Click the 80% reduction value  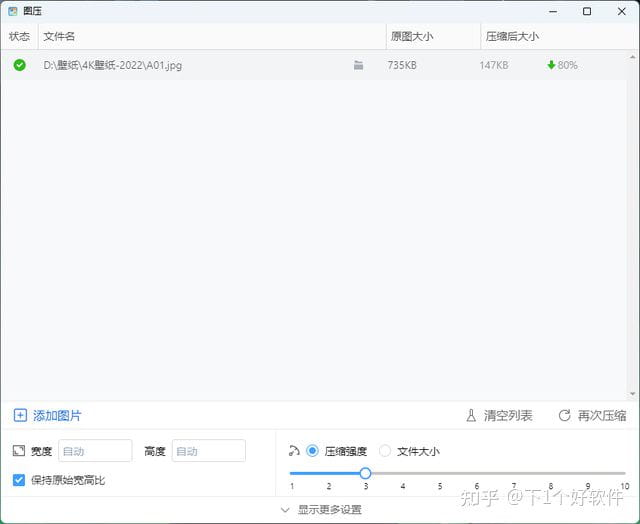(x=567, y=65)
